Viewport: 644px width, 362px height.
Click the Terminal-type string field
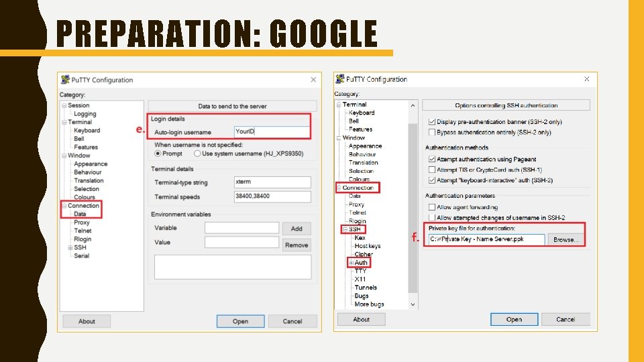(272, 182)
